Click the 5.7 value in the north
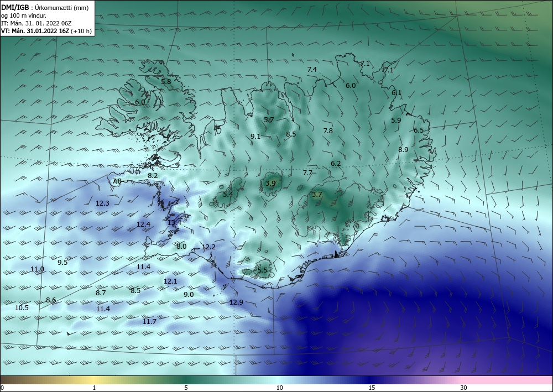Image resolution: width=553 pixels, height=392 pixels. (x=269, y=120)
